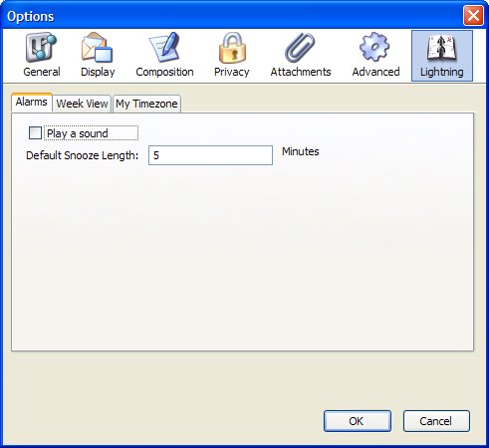Open the General options category
The height and width of the screenshot is (448, 489).
coord(42,56)
